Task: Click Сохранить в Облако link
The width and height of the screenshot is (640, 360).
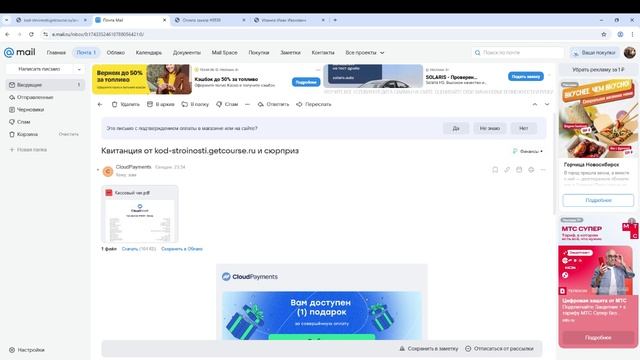Action: point(182,249)
